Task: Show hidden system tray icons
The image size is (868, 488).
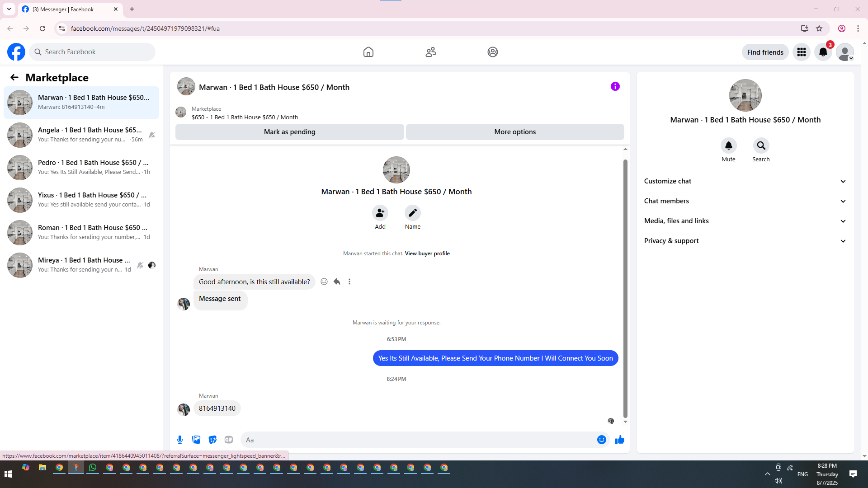Action: [x=768, y=474]
